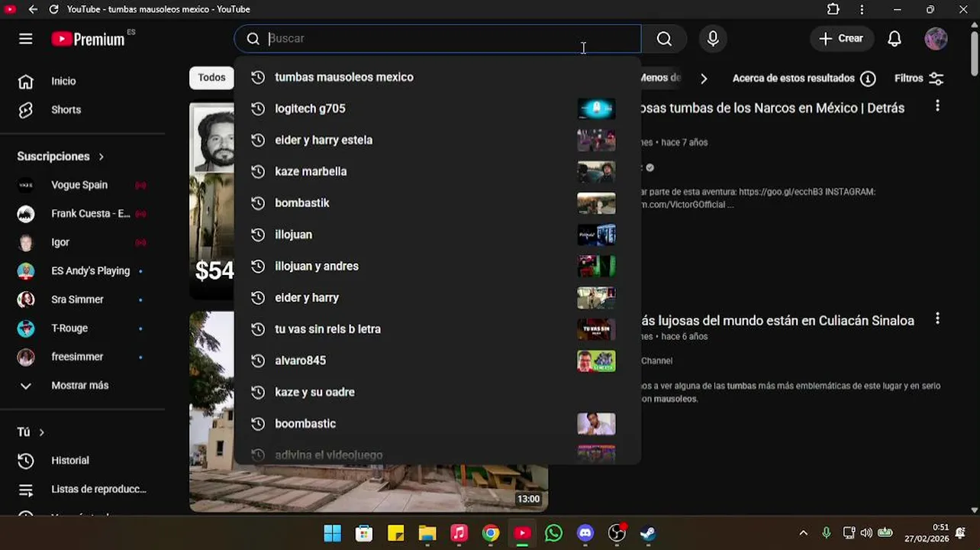Select suggestion bombastik
This screenshot has height=550, width=980.
pos(437,202)
